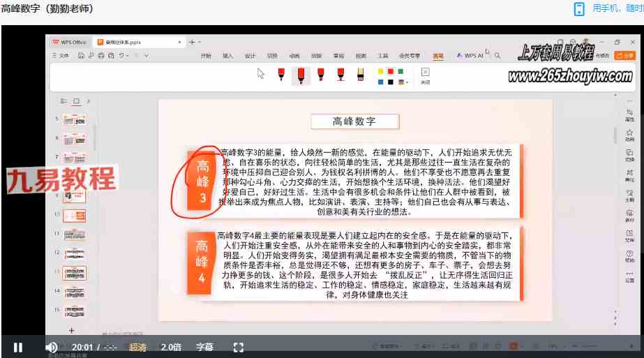Viewport: 644px width, 358px height.
Task: Open the 动画 animation side panel icon
Action: click(x=629, y=134)
